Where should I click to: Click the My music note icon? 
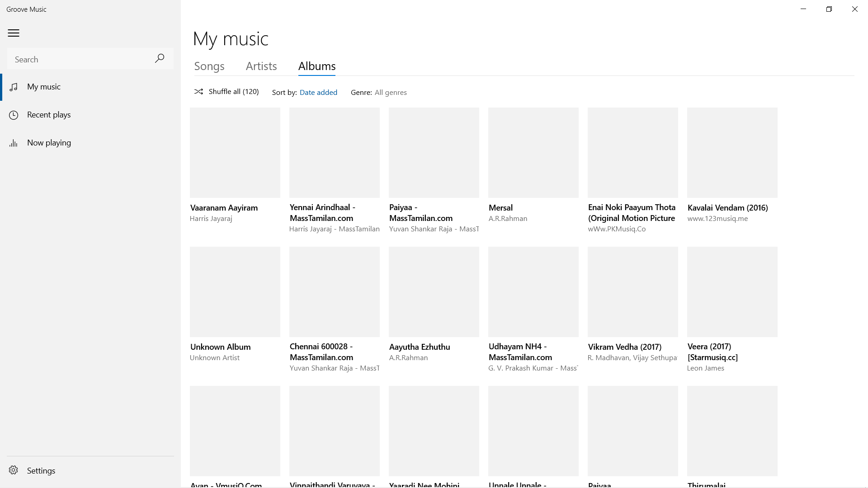(14, 87)
